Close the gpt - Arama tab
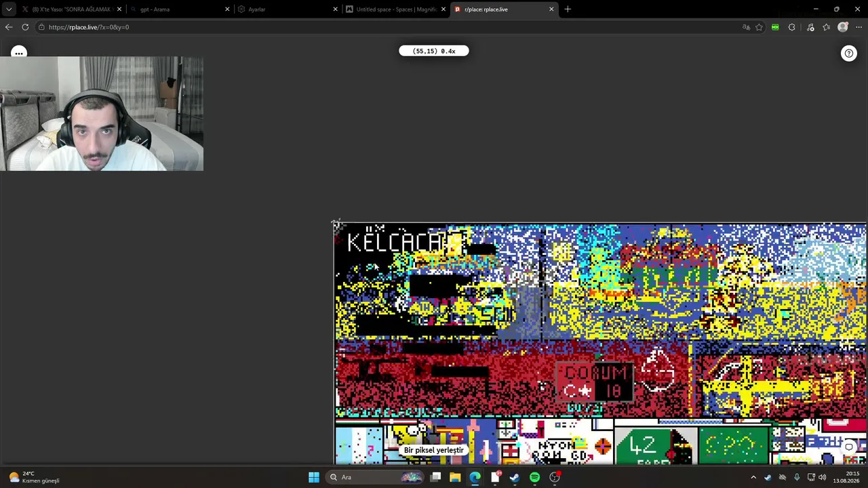This screenshot has width=868, height=488. click(x=227, y=9)
